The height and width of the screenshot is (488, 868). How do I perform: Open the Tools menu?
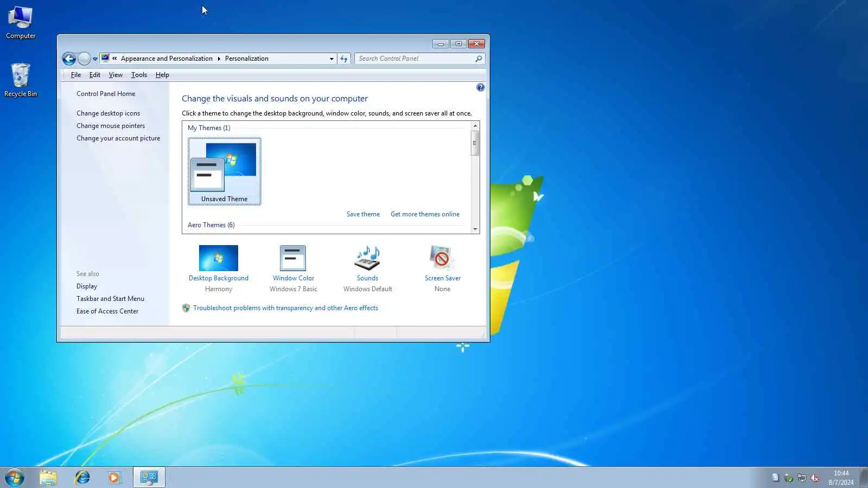click(x=139, y=75)
